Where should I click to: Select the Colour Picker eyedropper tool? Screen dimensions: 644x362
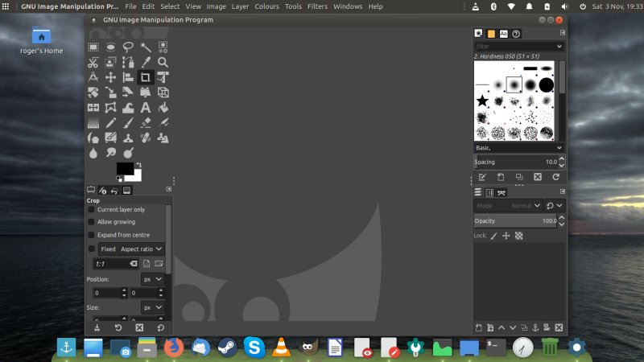point(146,62)
